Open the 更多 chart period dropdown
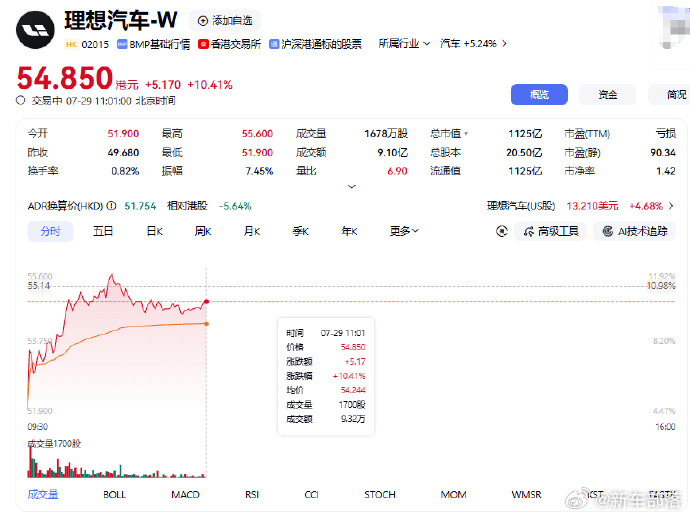Screen dimensions: 690x517 [x=404, y=231]
